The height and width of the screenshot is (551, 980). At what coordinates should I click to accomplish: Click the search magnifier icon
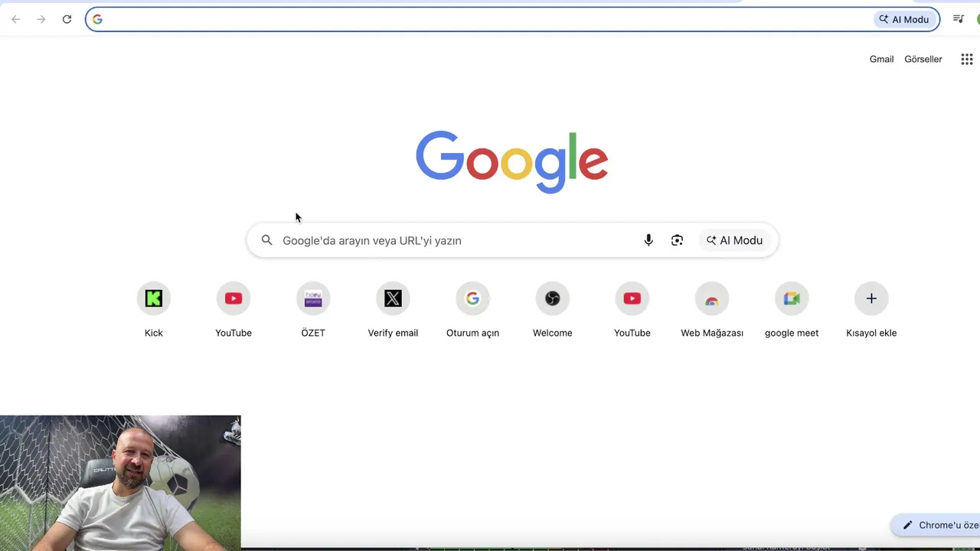pos(266,240)
